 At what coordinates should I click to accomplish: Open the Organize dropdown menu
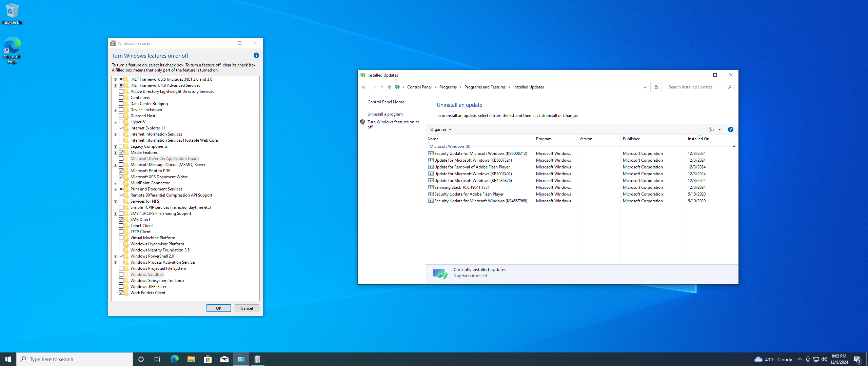[440, 129]
